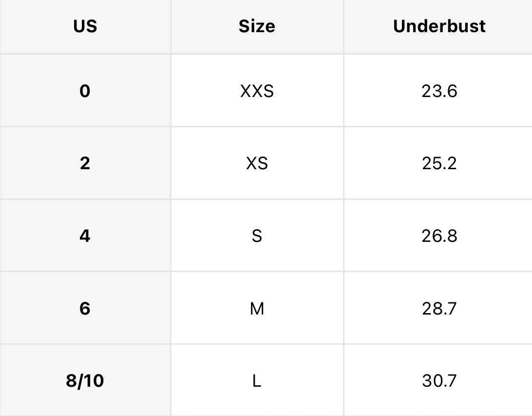Screen dimensions: 532x416
Task: Click the 26.8 underbust value
Action: pyautogui.click(x=439, y=236)
